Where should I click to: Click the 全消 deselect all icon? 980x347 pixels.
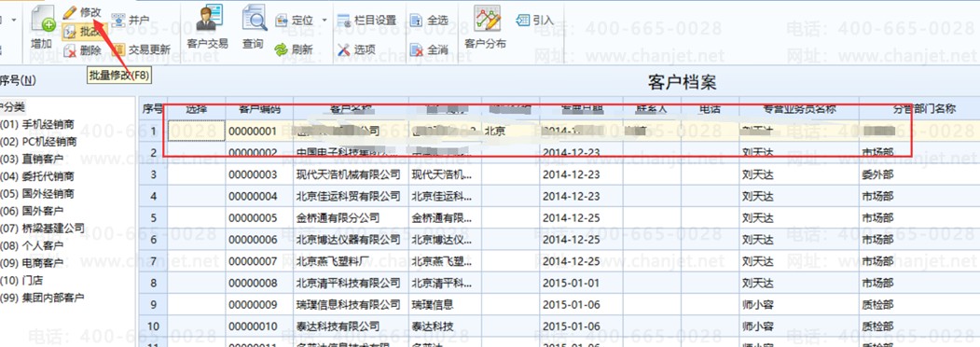[x=417, y=49]
